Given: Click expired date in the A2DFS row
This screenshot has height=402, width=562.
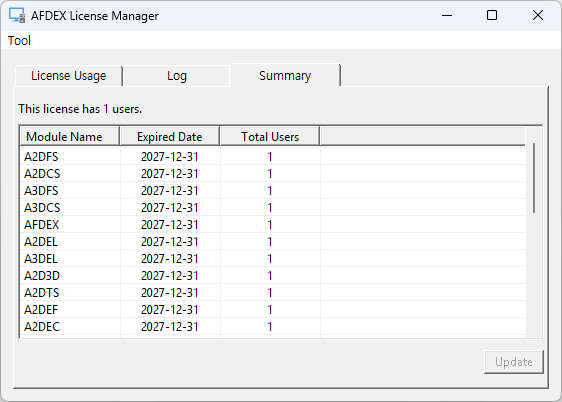Looking at the screenshot, I should [170, 157].
